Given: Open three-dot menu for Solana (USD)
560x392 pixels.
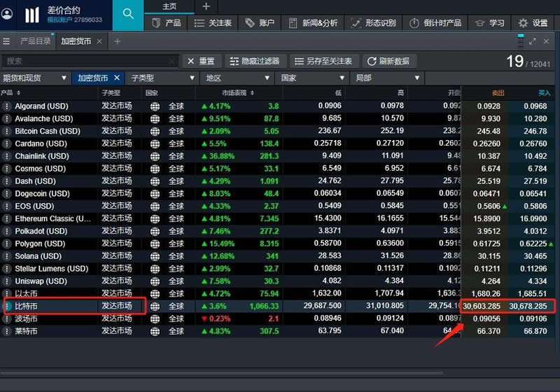Looking at the screenshot, I should pyautogui.click(x=7, y=256).
